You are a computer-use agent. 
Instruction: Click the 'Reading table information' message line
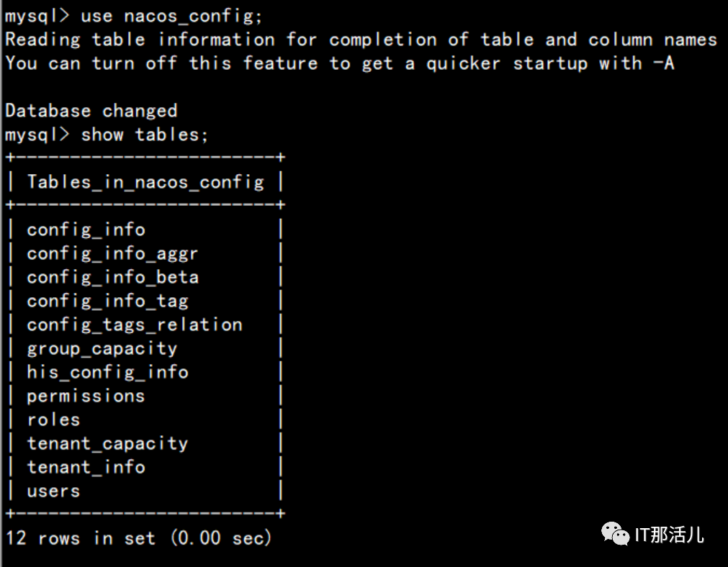coord(361,40)
